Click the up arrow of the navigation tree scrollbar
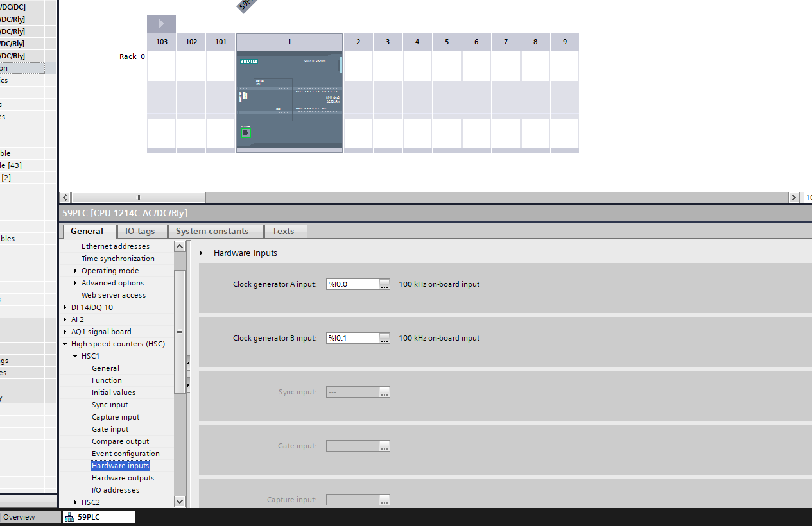Viewport: 812px width, 526px height. pyautogui.click(x=180, y=246)
